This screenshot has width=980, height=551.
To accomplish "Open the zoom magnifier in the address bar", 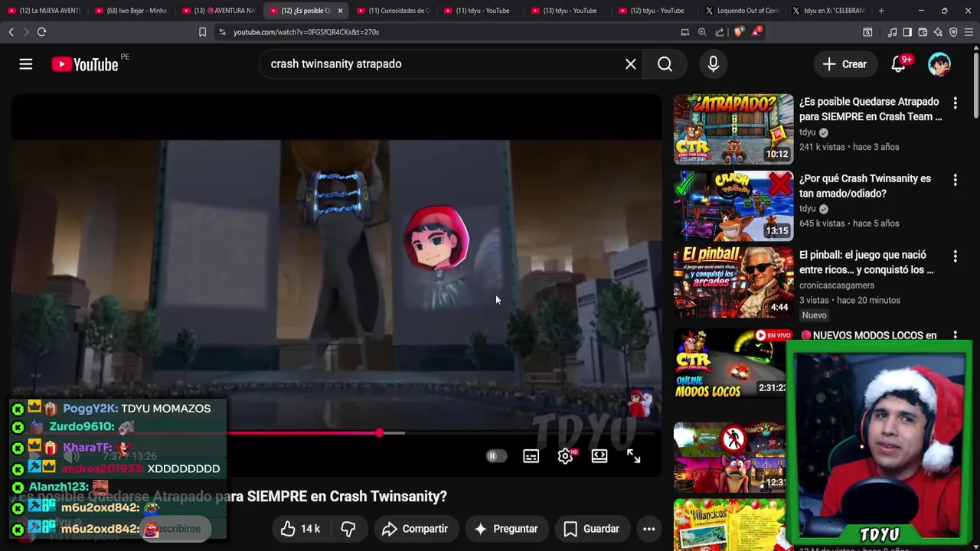I will [702, 32].
